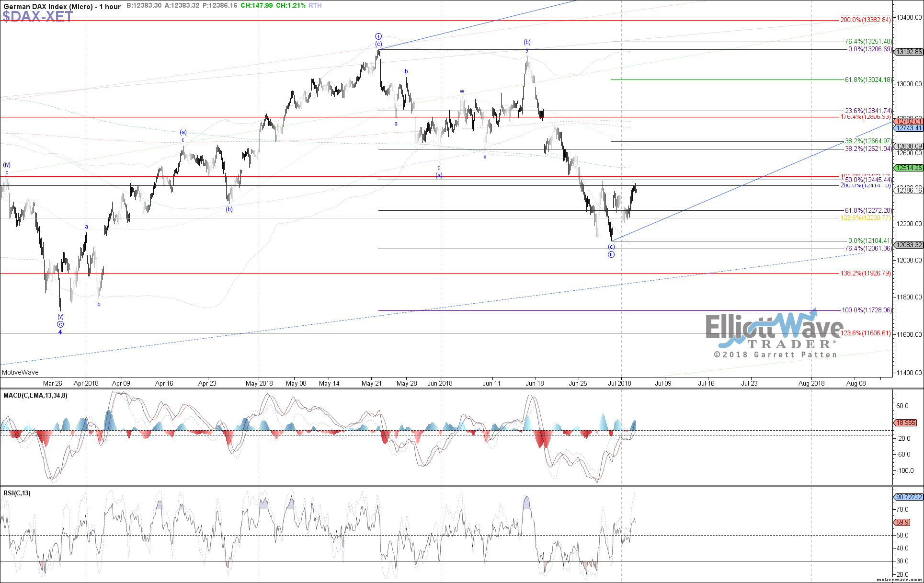Click the MACD value tag 18.965
This screenshot has width=924, height=583.
(905, 423)
